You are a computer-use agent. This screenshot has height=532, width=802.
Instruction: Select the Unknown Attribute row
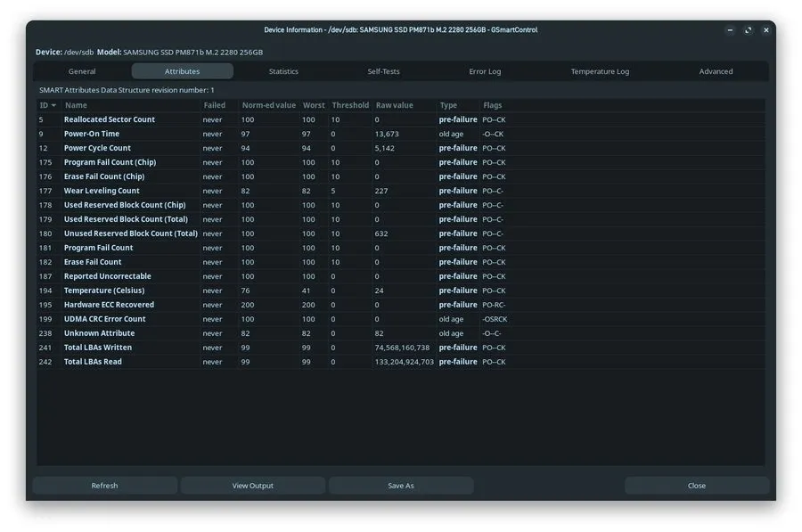[401, 333]
